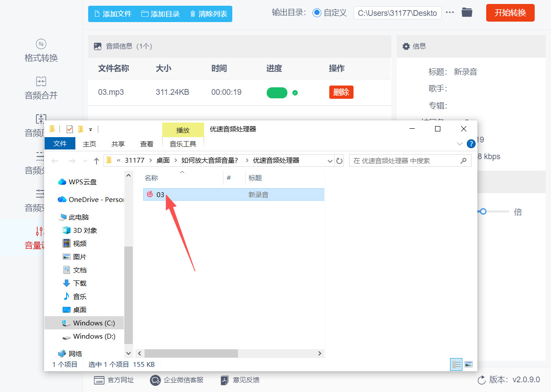Select the 自定义 output directory radio button
The height and width of the screenshot is (392, 551).
[x=317, y=13]
